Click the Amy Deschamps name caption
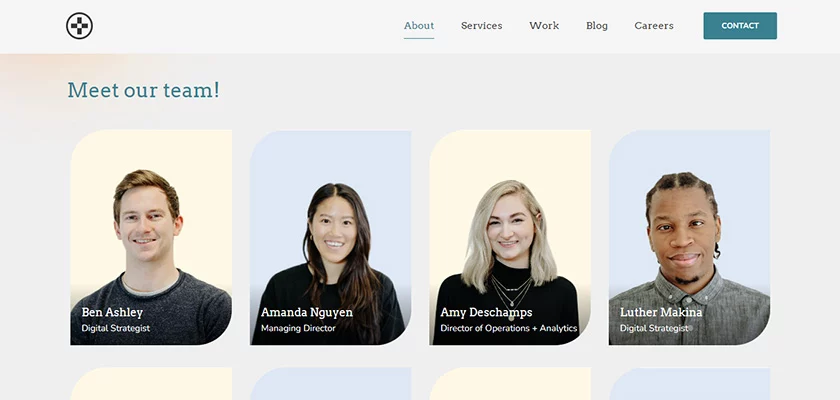 [486, 312]
